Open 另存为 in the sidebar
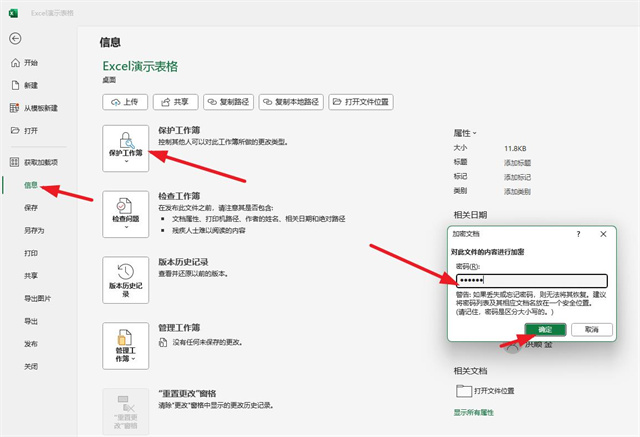Image resolution: width=640 pixels, height=437 pixels. (x=34, y=230)
